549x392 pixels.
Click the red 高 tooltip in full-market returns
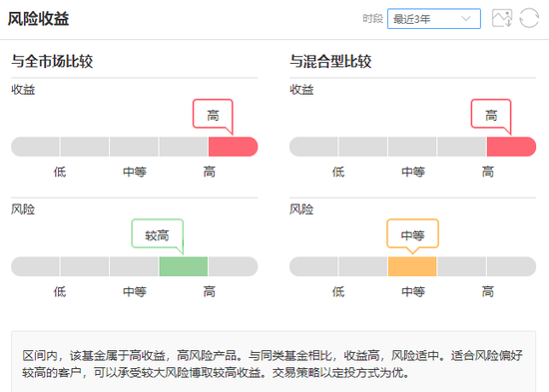click(x=213, y=114)
